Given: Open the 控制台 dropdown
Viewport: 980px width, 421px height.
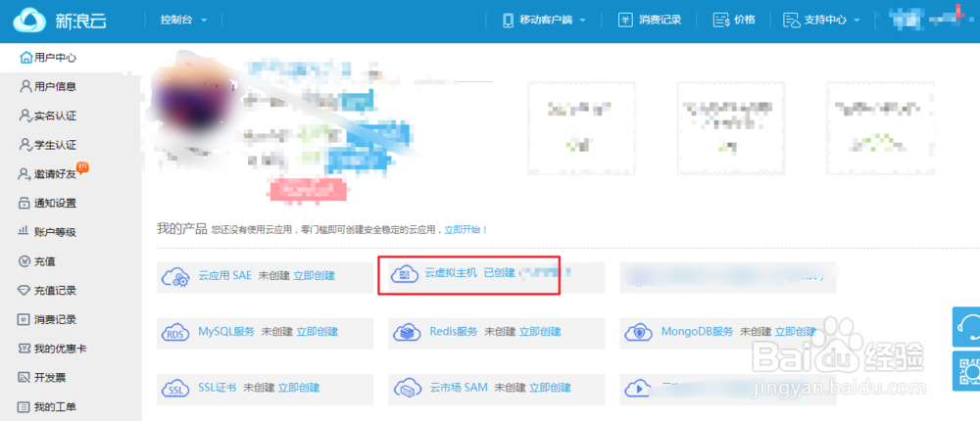Looking at the screenshot, I should coord(183,20).
